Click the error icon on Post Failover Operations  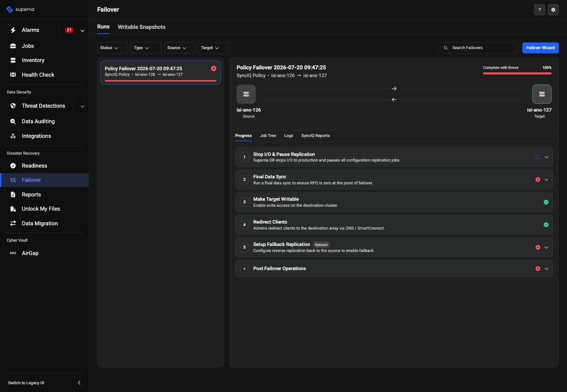pos(538,269)
